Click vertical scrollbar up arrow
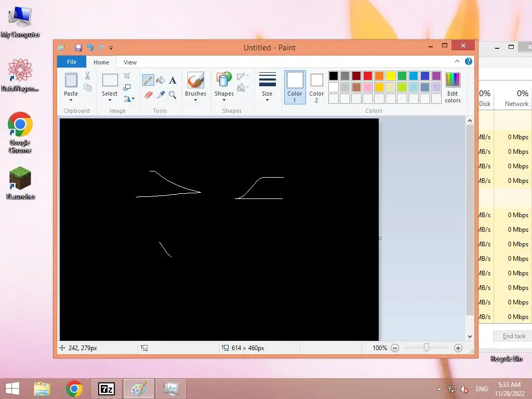The image size is (532, 399). [x=470, y=121]
